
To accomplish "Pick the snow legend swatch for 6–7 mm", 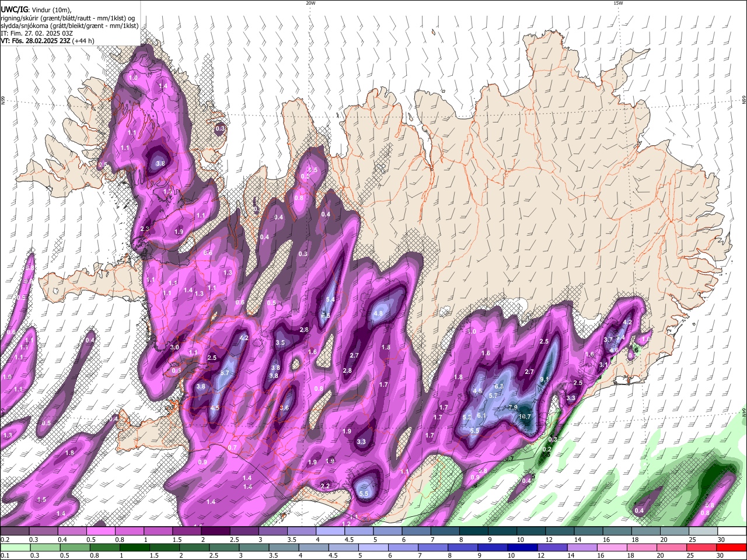I will tap(416, 531).
